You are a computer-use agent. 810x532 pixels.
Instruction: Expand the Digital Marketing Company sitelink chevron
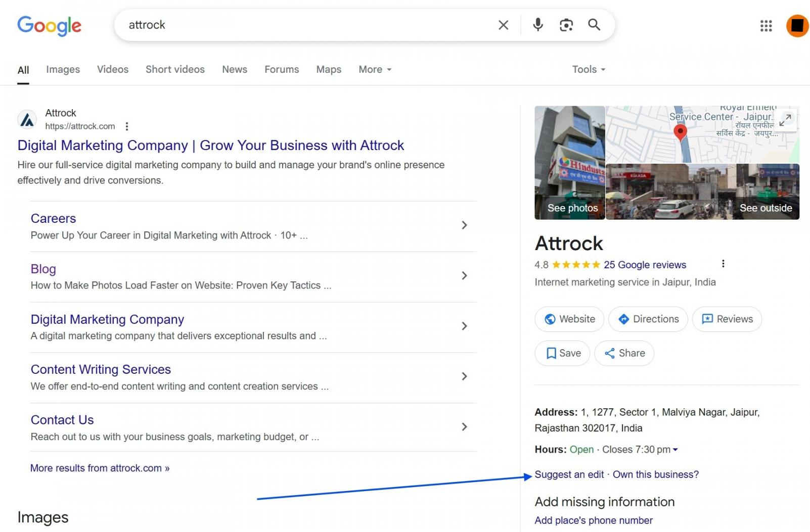464,326
